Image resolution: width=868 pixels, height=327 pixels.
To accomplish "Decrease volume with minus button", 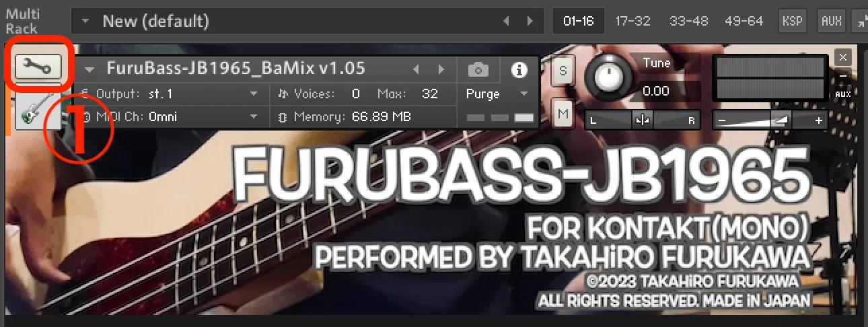I will click(x=722, y=120).
